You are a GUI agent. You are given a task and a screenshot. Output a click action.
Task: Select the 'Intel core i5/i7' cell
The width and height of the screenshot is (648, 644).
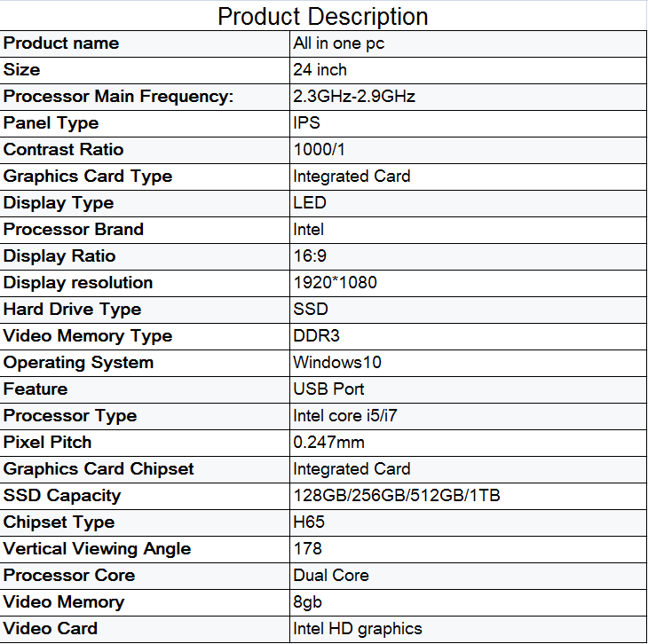(468, 416)
